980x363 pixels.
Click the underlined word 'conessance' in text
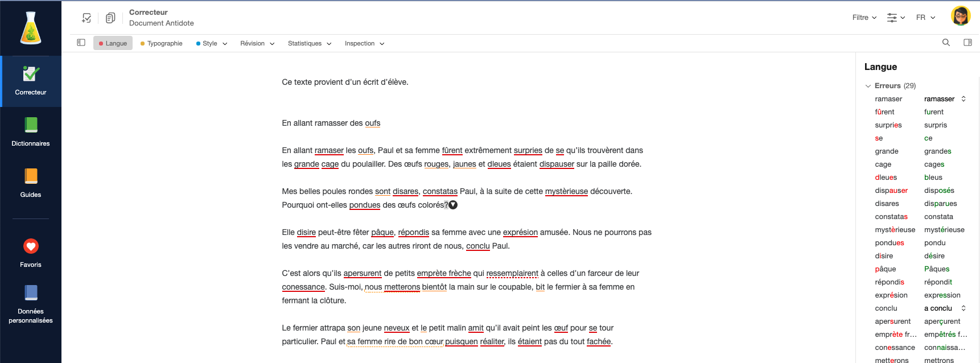click(303, 287)
